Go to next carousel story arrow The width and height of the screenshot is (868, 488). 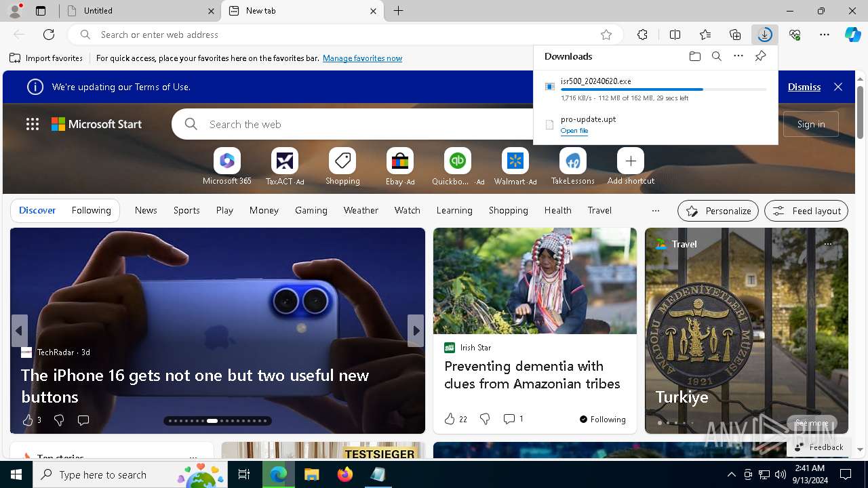tap(416, 331)
